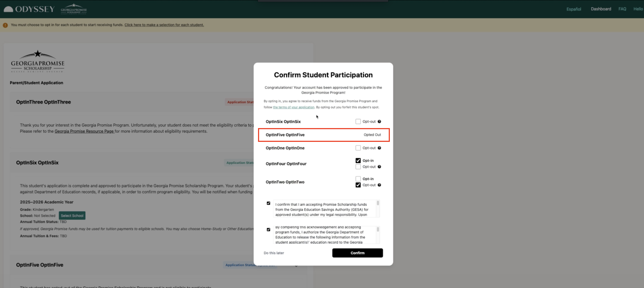This screenshot has height=288, width=644.
Task: Click 'OptInFour OptInFour' name in dialog
Action: pyautogui.click(x=286, y=164)
